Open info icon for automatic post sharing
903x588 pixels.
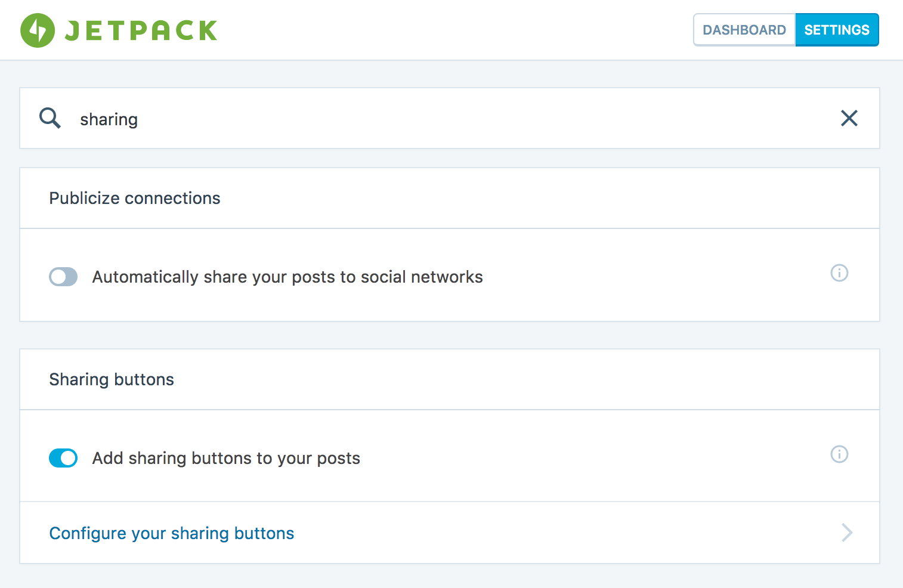[839, 273]
